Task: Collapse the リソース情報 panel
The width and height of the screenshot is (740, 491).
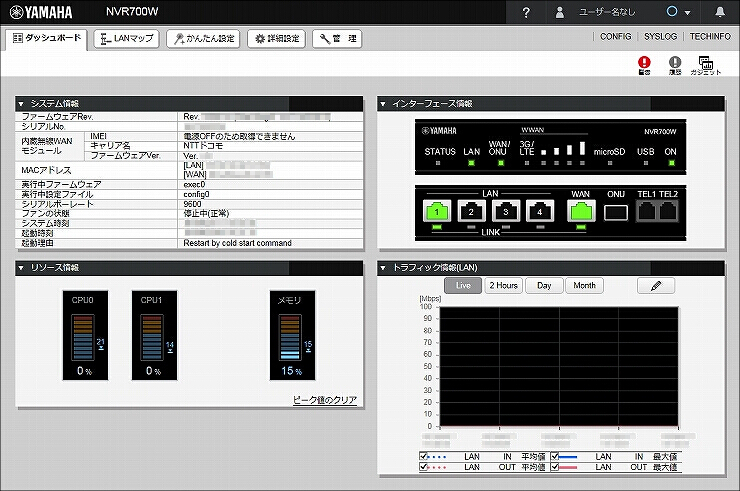Action: tap(21, 268)
